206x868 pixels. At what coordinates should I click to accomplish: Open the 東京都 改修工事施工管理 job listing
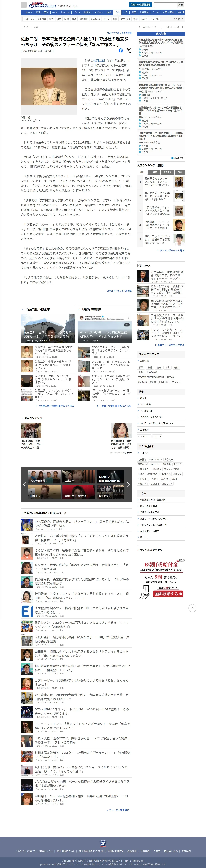[161, 48]
